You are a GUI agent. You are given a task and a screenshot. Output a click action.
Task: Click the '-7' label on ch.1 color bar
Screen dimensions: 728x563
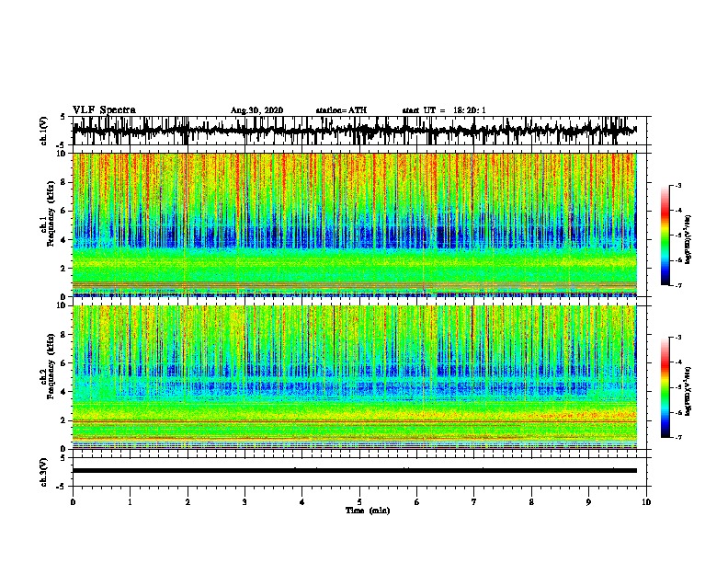pyautogui.click(x=677, y=285)
